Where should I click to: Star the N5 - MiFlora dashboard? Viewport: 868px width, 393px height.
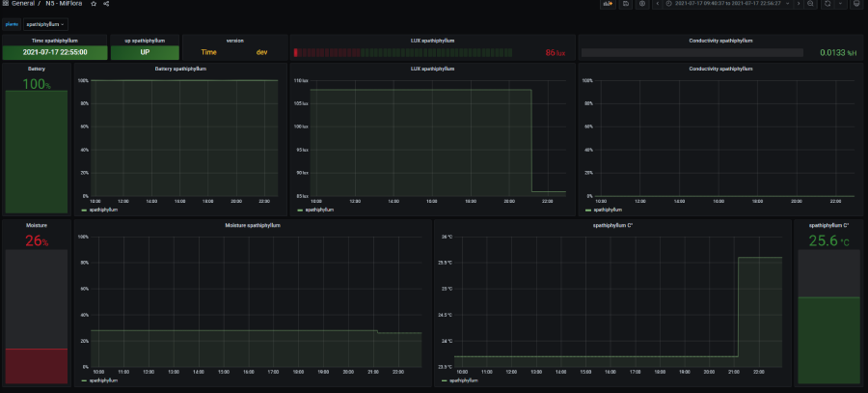94,4
